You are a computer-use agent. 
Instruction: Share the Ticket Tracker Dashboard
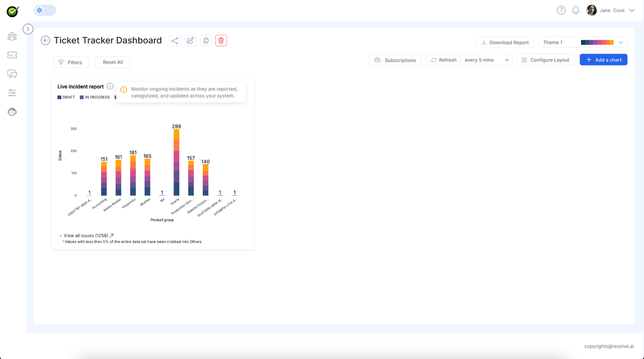coord(175,41)
